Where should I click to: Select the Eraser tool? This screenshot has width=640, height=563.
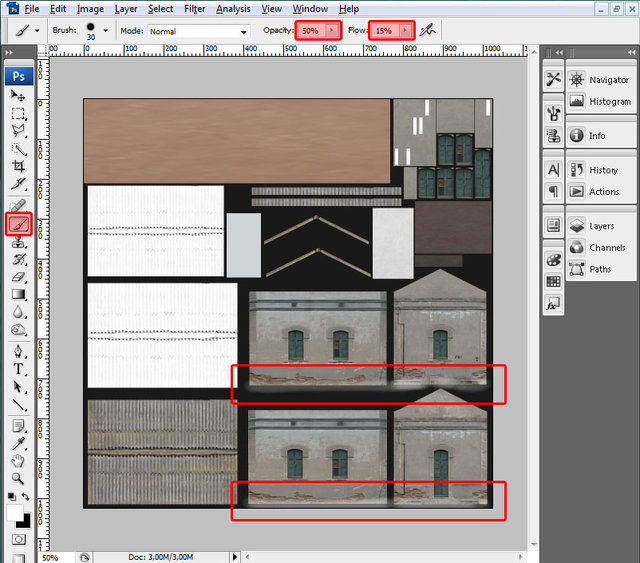click(x=19, y=277)
